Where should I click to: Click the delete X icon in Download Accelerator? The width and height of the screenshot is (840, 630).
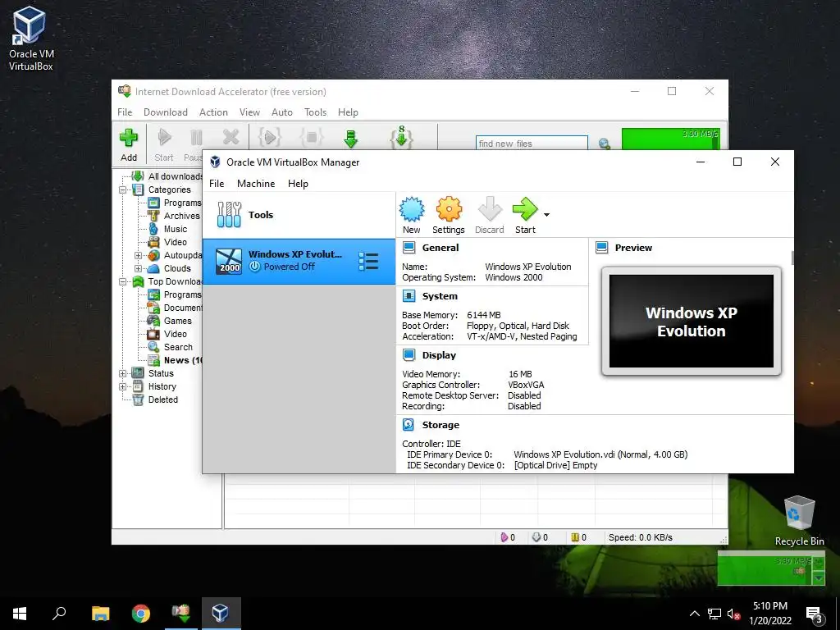(231, 138)
